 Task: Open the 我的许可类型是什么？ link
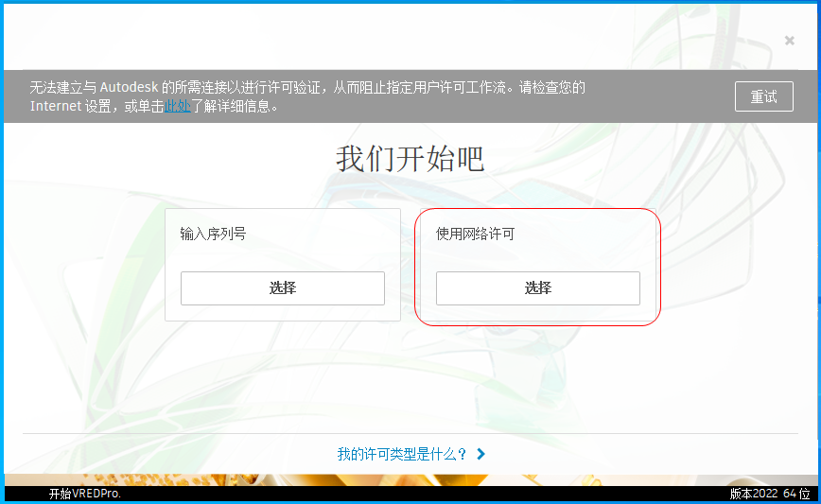pos(402,454)
